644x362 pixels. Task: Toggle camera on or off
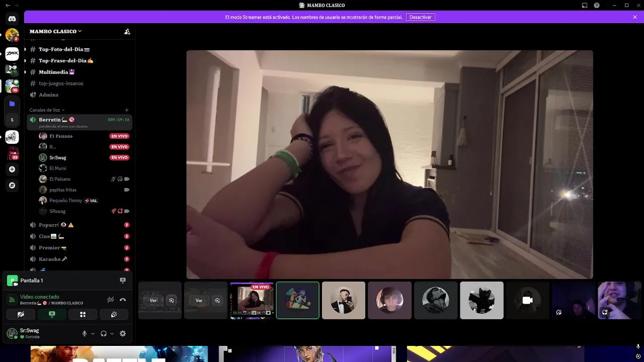21,314
